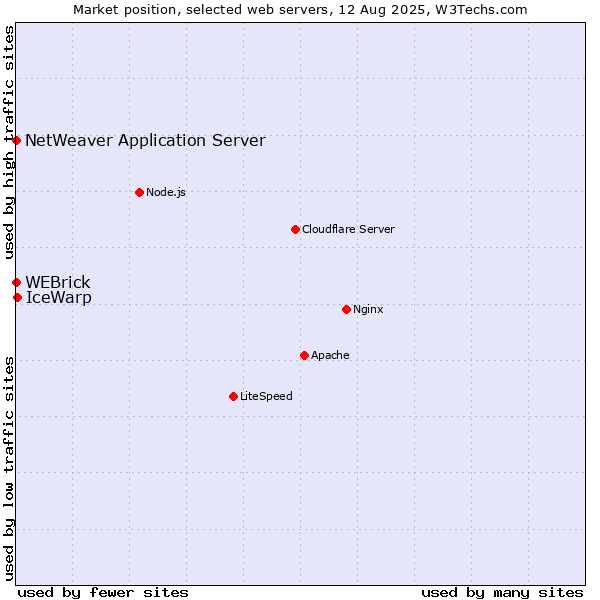Click the 'used by fewer sites' axis label
The image size is (600, 600).
tap(103, 593)
